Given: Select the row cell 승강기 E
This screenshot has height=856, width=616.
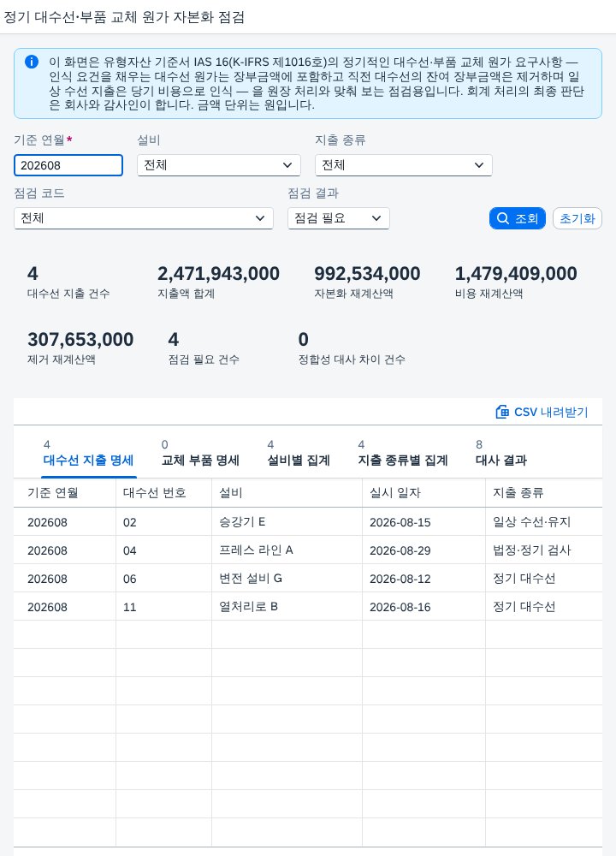Looking at the screenshot, I should click(287, 522).
